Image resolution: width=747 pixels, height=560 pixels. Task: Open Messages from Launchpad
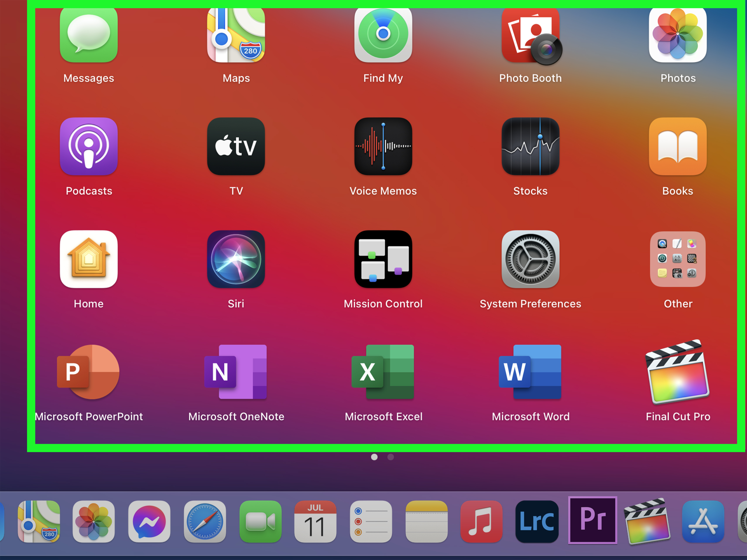click(89, 35)
